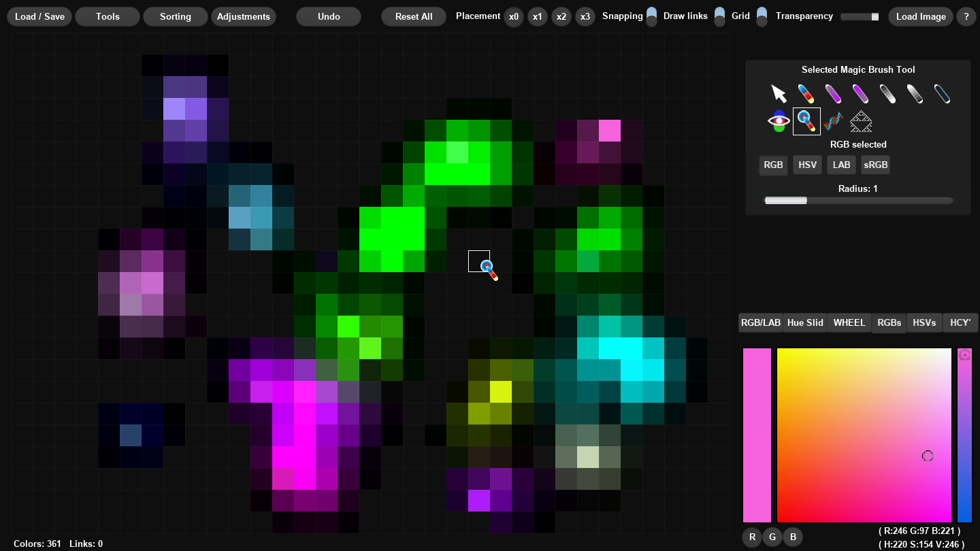Pick the grayscale brush tool
Image resolution: width=980 pixels, height=551 pixels.
click(888, 93)
